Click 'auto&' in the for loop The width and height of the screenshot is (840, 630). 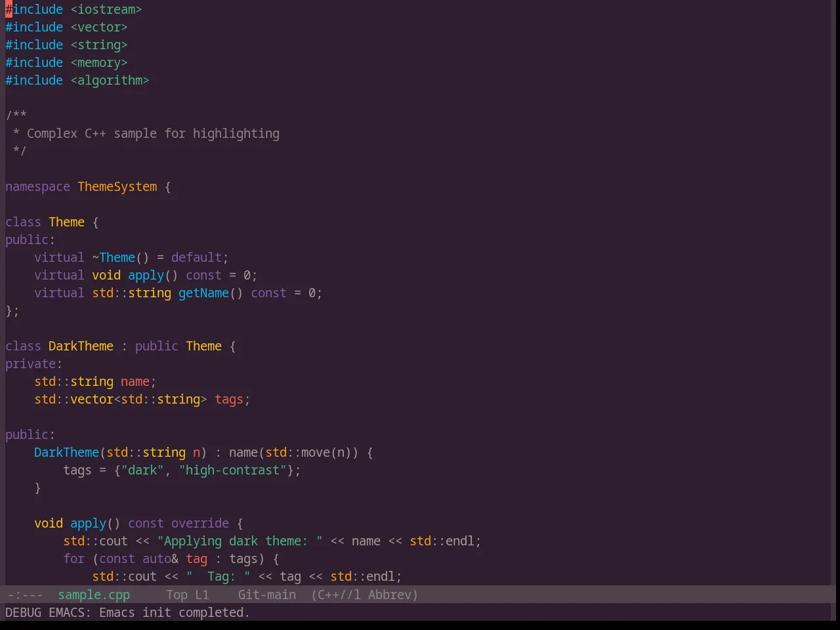[x=160, y=558]
